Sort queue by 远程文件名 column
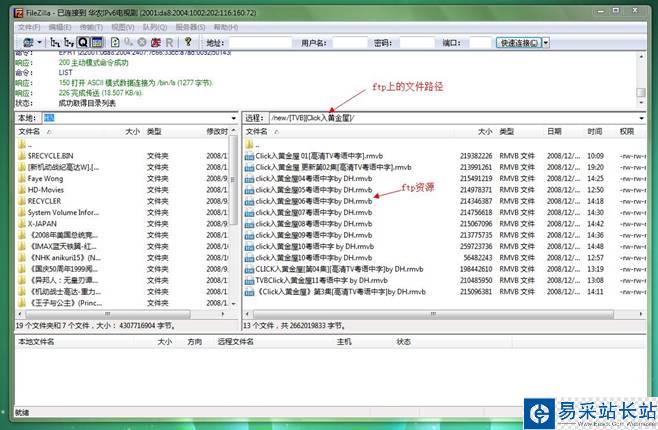This screenshot has height=430, width=658. tap(235, 342)
